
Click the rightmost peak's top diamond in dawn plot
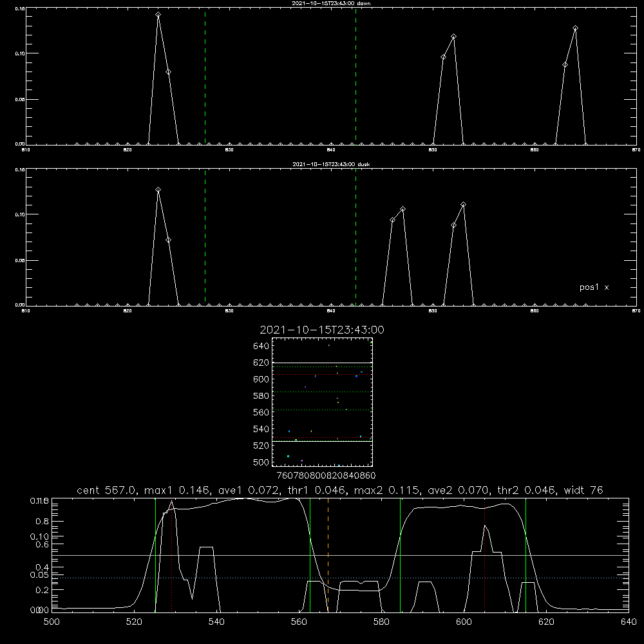point(575,28)
